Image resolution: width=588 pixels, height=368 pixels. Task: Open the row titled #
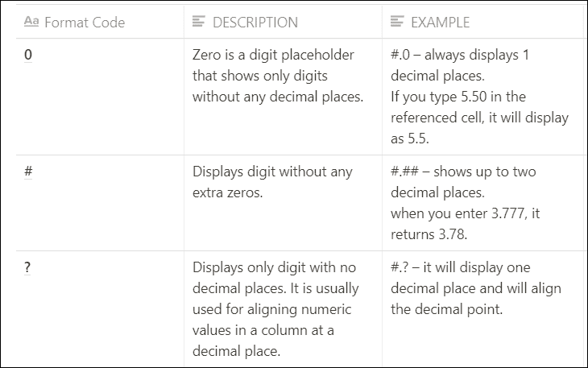(x=28, y=172)
